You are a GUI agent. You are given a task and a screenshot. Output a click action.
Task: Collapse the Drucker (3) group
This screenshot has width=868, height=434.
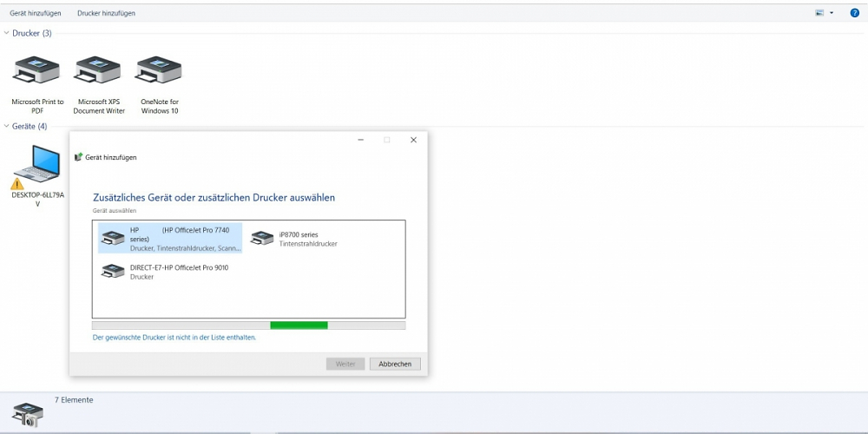click(7, 33)
